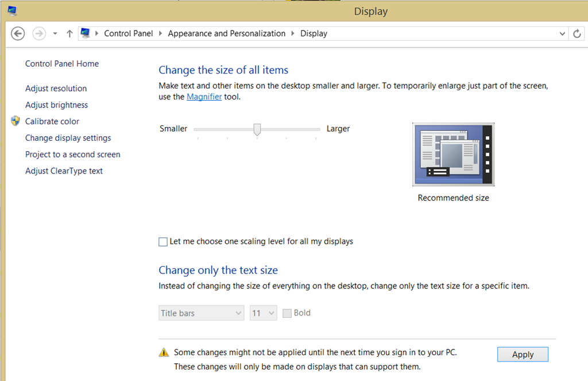Click the Display breadcrumb segment

pos(314,33)
